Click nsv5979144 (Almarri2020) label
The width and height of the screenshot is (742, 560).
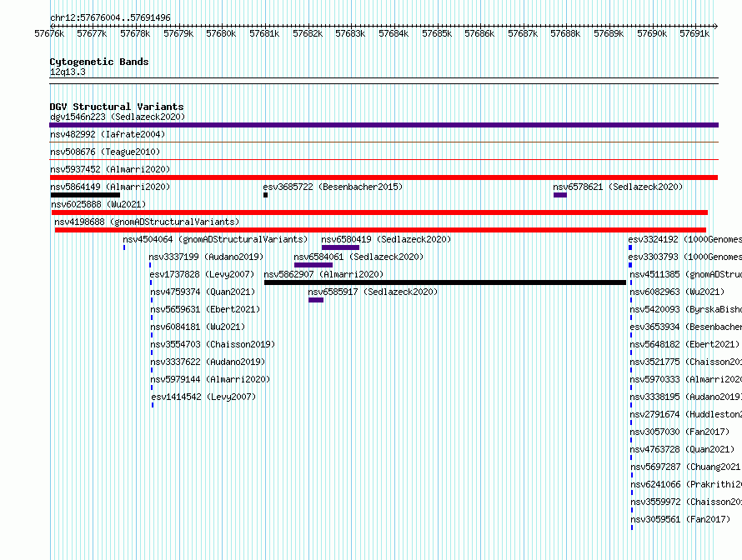210,379
